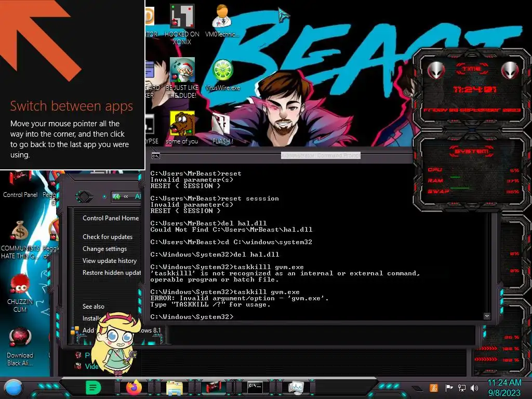Open Restore hidden updates link
Screen dimensions: 532x399
point(111,272)
